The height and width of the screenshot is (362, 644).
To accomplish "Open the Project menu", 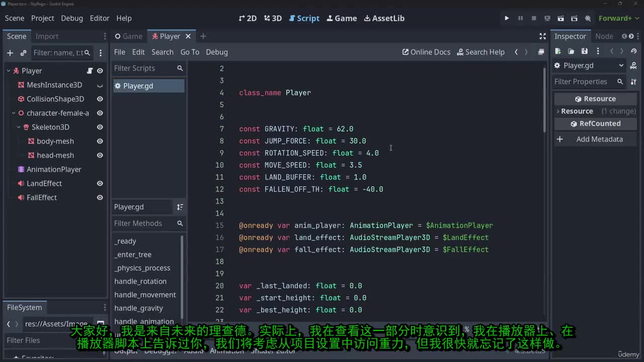I will tap(42, 18).
